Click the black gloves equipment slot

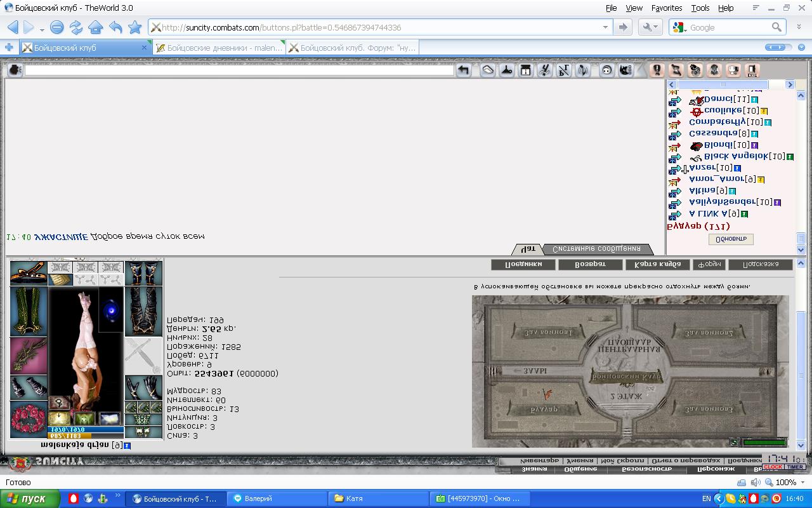tap(143, 387)
